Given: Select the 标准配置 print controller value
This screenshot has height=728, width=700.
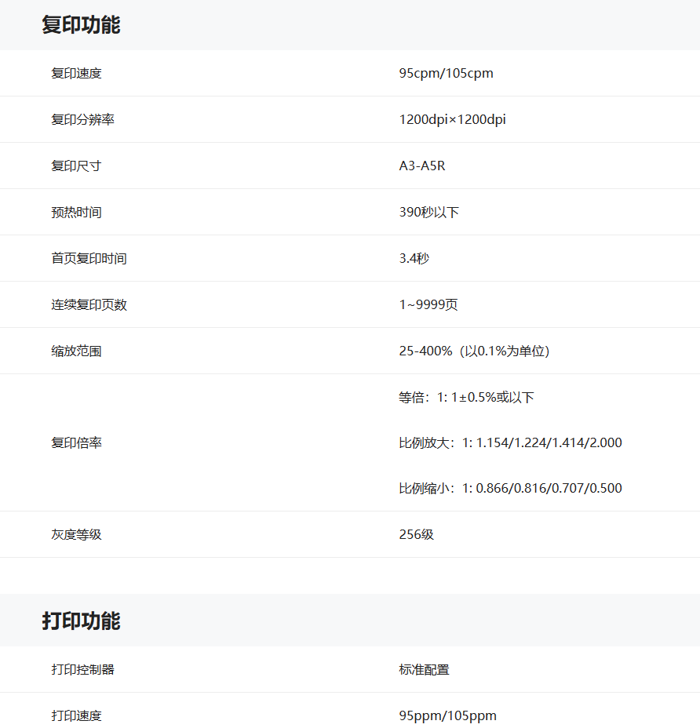Looking at the screenshot, I should tap(424, 670).
